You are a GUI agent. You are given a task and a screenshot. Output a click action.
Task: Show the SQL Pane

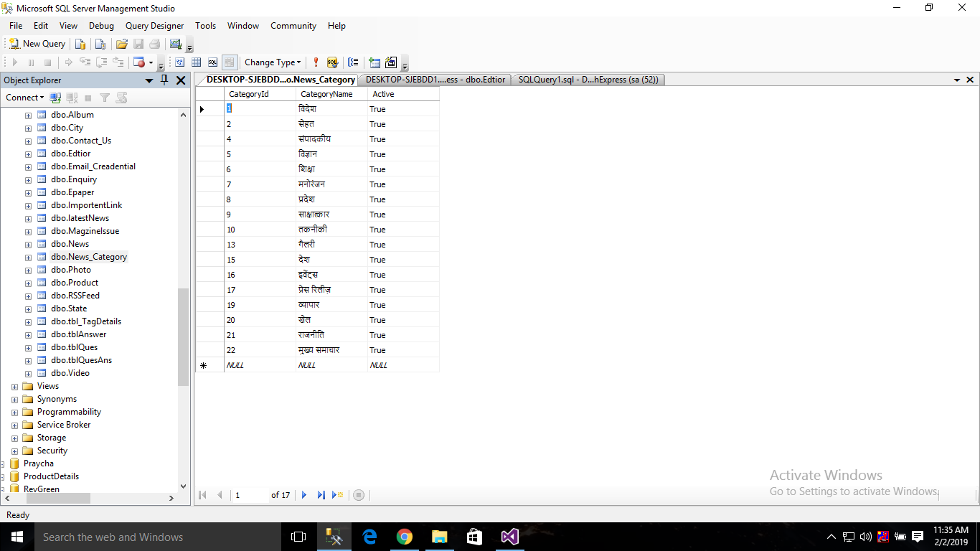[x=213, y=62]
